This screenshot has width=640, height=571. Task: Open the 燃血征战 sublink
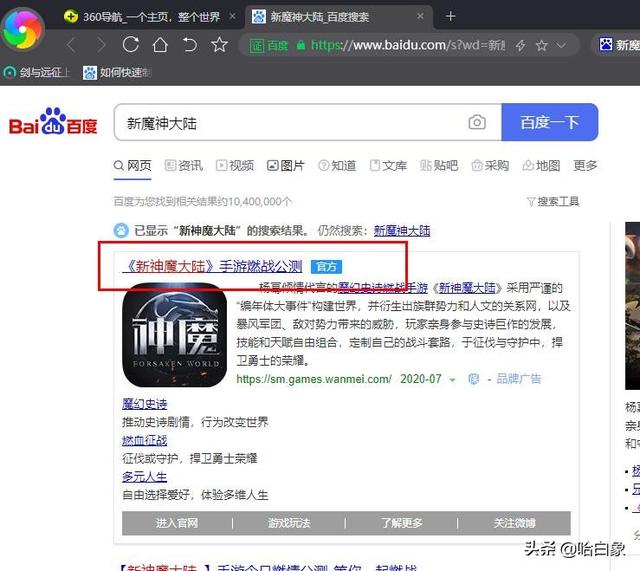144,440
